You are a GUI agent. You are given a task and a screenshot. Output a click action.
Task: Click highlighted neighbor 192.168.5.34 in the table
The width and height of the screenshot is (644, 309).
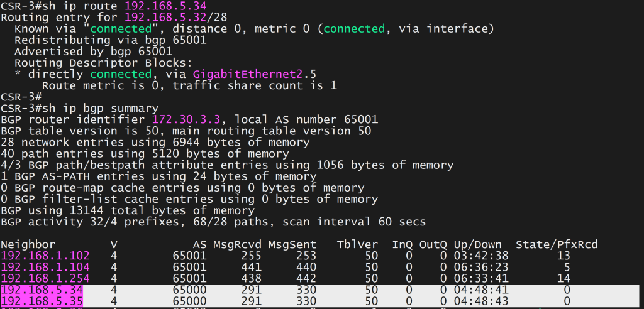click(42, 290)
